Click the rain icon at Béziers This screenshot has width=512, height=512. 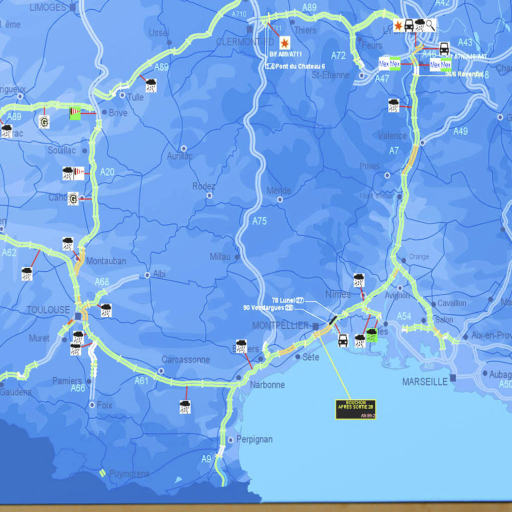(241, 347)
